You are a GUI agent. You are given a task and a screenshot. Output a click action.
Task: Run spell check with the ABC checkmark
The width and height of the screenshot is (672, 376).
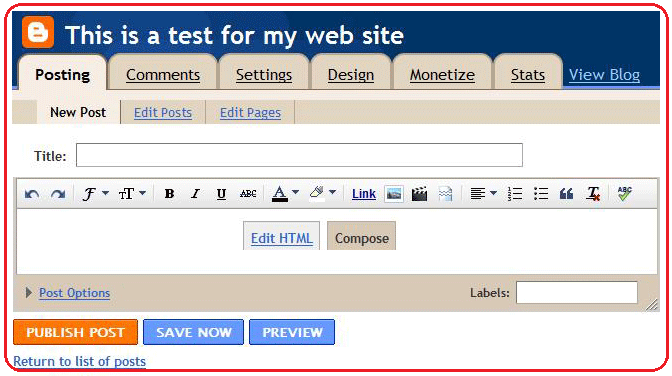pyautogui.click(x=624, y=193)
